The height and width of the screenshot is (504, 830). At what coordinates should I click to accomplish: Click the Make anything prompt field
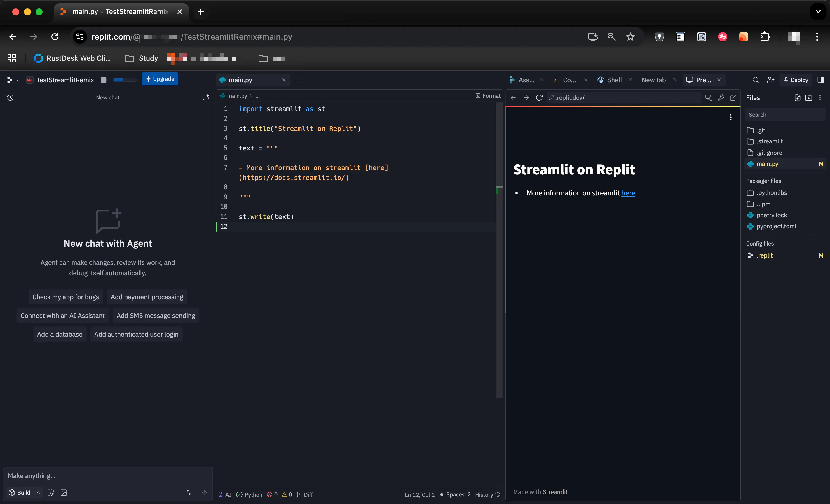[108, 476]
